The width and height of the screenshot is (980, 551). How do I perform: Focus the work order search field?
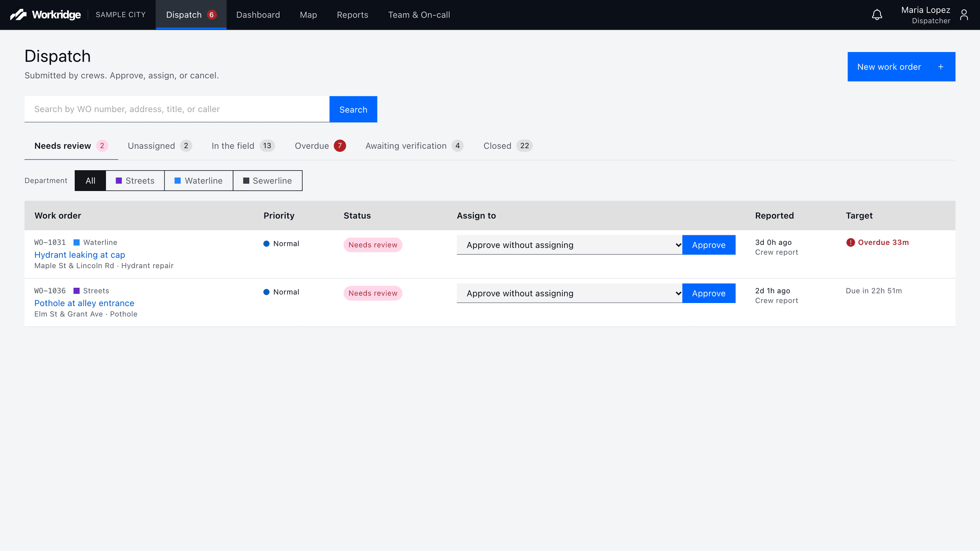coord(177,109)
